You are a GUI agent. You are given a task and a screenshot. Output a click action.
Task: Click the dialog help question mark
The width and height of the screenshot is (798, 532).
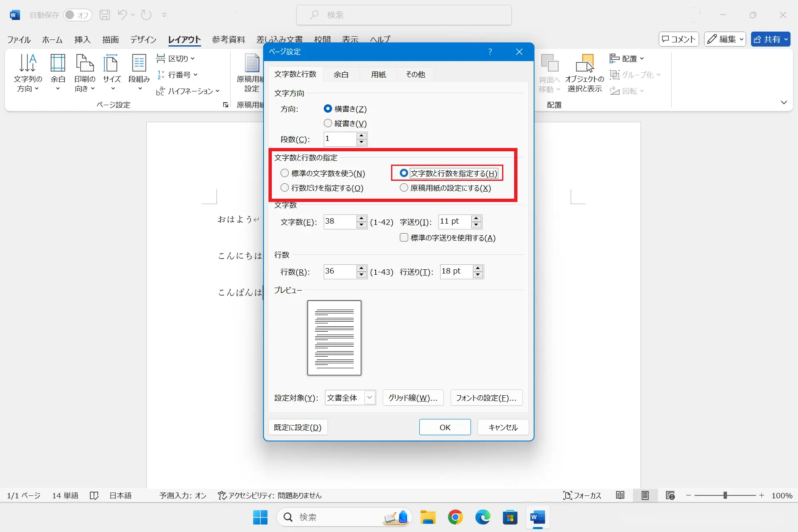pyautogui.click(x=490, y=52)
